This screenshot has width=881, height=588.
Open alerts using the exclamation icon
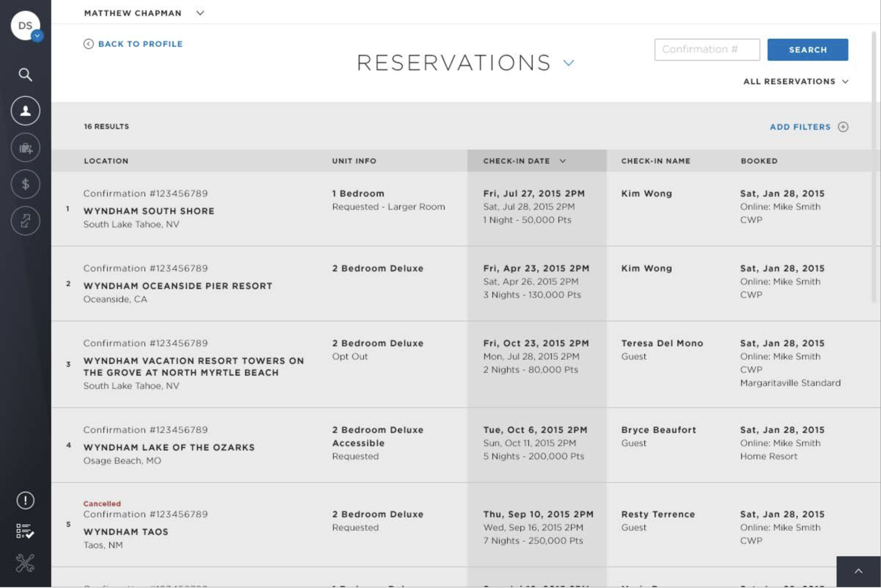click(x=25, y=500)
